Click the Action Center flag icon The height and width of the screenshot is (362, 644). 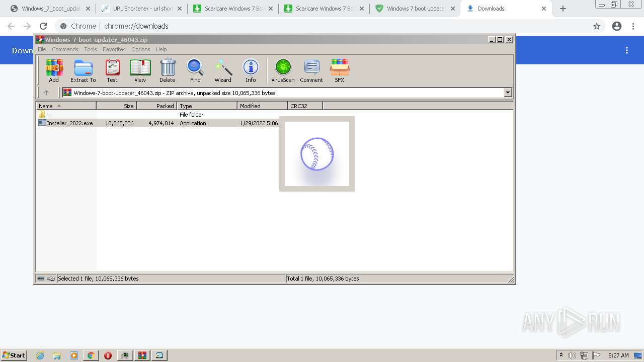[x=596, y=355]
